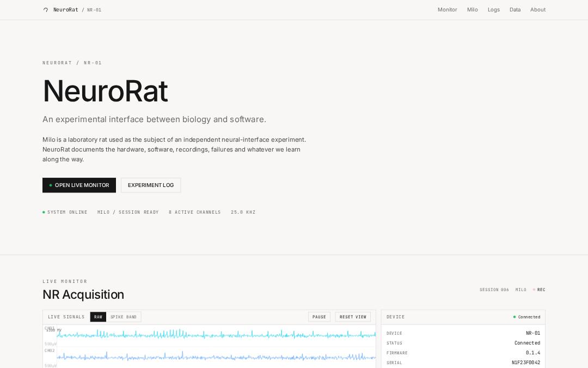The width and height of the screenshot is (588, 368).
Task: Go to Monitor in the navigation
Action: [x=448, y=10]
